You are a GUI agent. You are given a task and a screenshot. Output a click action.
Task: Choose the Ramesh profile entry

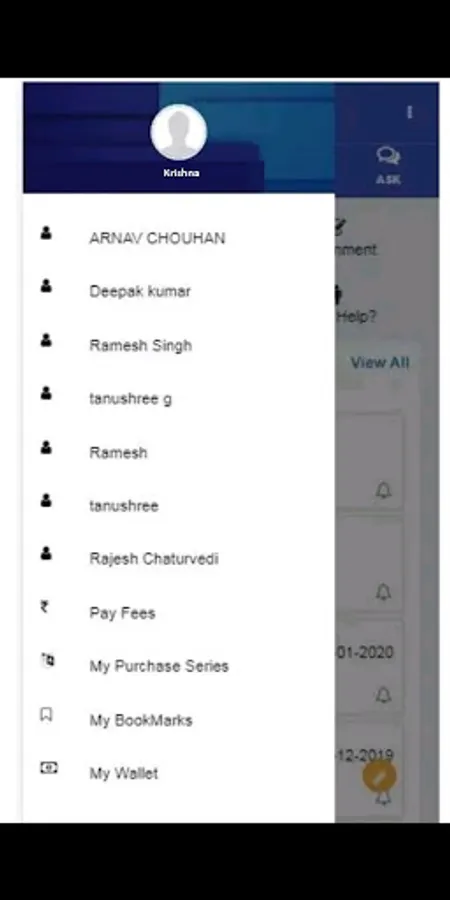point(179,452)
